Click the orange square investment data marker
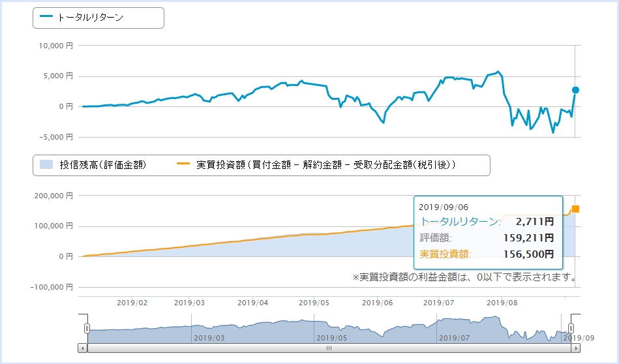This screenshot has width=619, height=364. click(x=575, y=209)
